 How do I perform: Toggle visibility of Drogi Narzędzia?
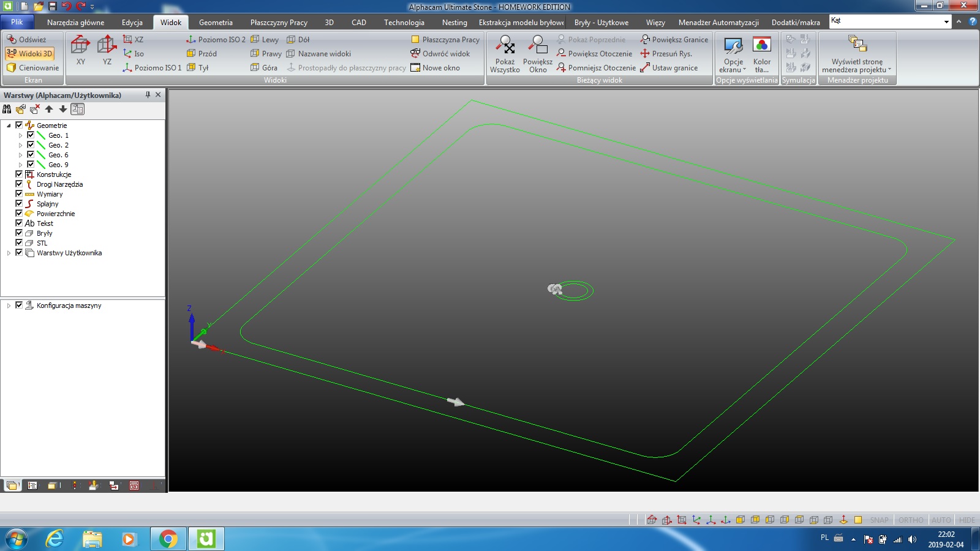click(19, 184)
